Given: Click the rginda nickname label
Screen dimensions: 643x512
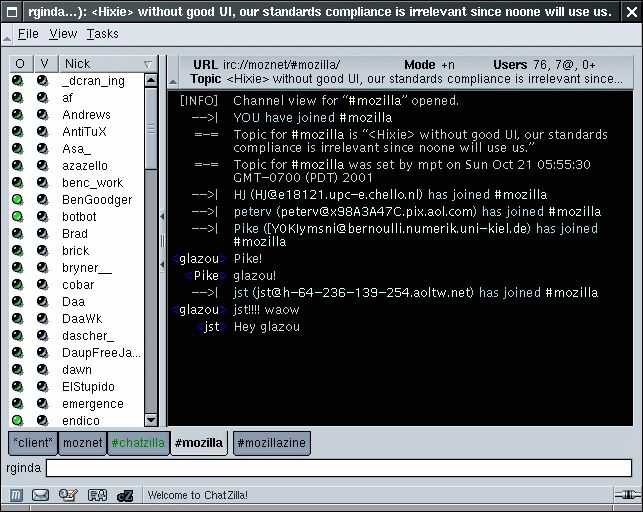Looking at the screenshot, I should click(x=23, y=468).
